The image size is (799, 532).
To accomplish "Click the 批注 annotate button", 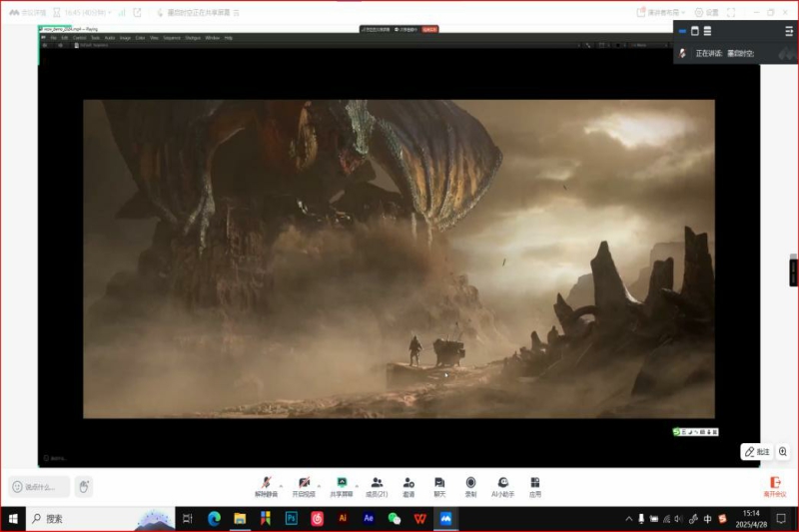I will [x=757, y=452].
